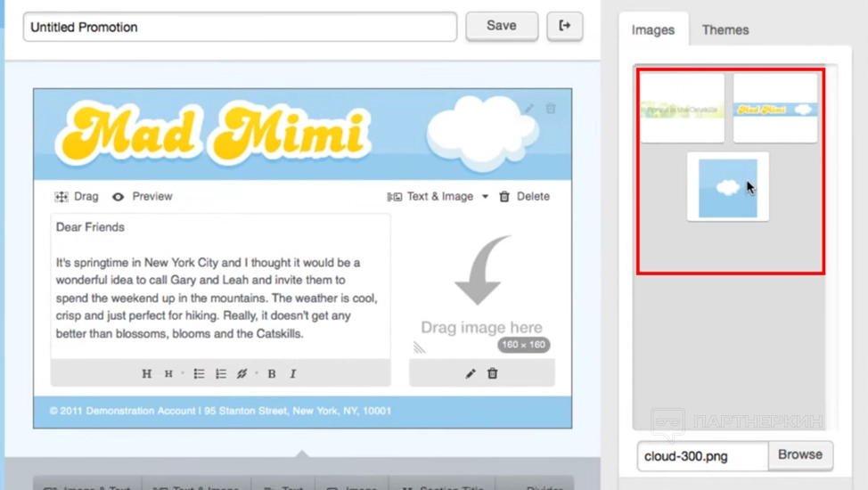Add an Image & Text module from bottom bar
This screenshot has height=490, width=868.
(87, 485)
